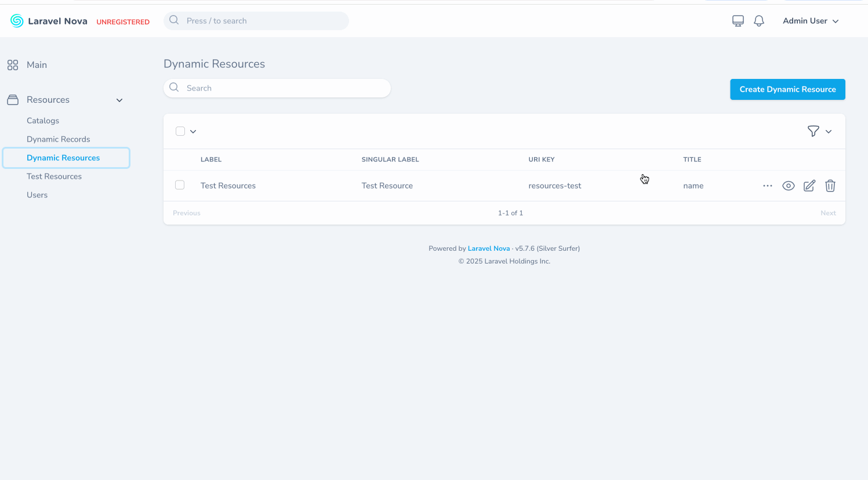
Task: Click the Dynamic Resources page heading
Action: [x=214, y=64]
